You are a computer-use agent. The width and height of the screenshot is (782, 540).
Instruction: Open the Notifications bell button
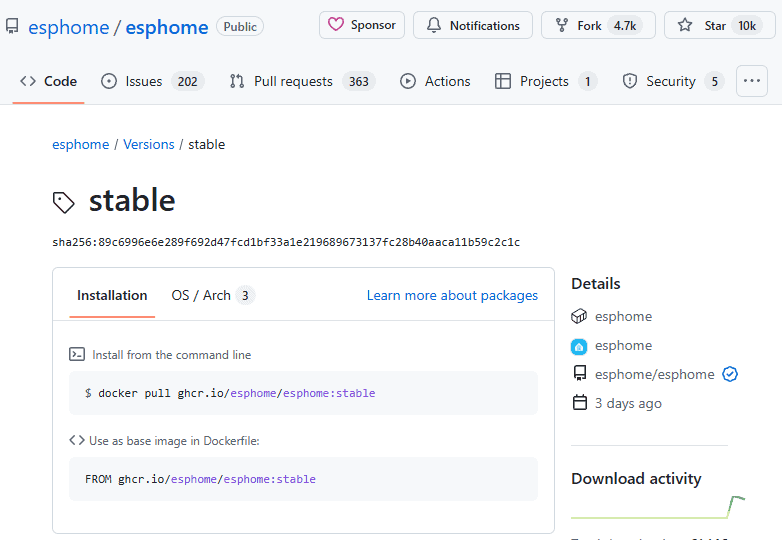click(472, 26)
